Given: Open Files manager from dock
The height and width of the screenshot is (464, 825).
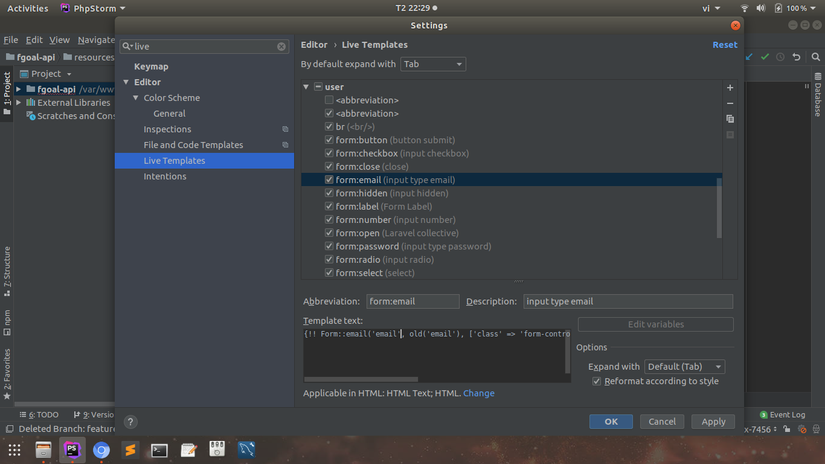Looking at the screenshot, I should pyautogui.click(x=43, y=450).
